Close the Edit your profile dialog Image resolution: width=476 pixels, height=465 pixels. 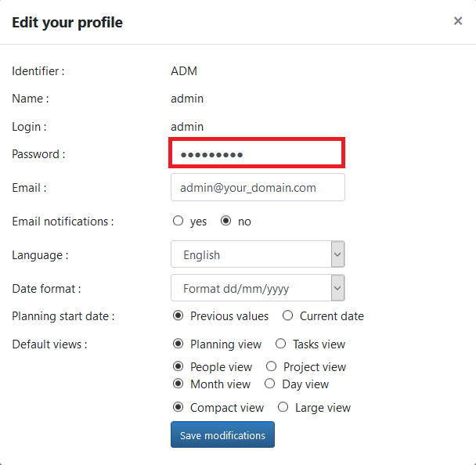point(458,21)
